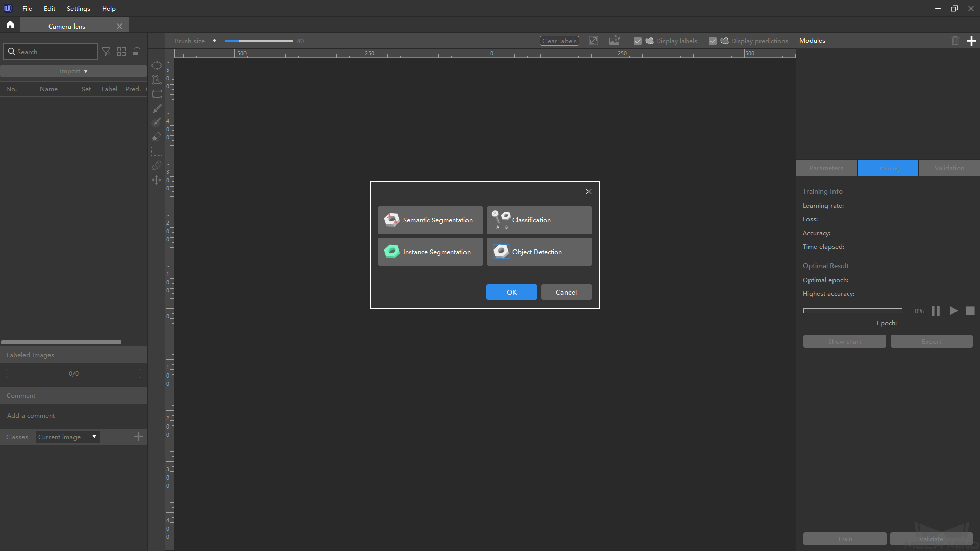Screen dimensions: 980x551
Task: Click the Add comment input field
Action: (73, 415)
